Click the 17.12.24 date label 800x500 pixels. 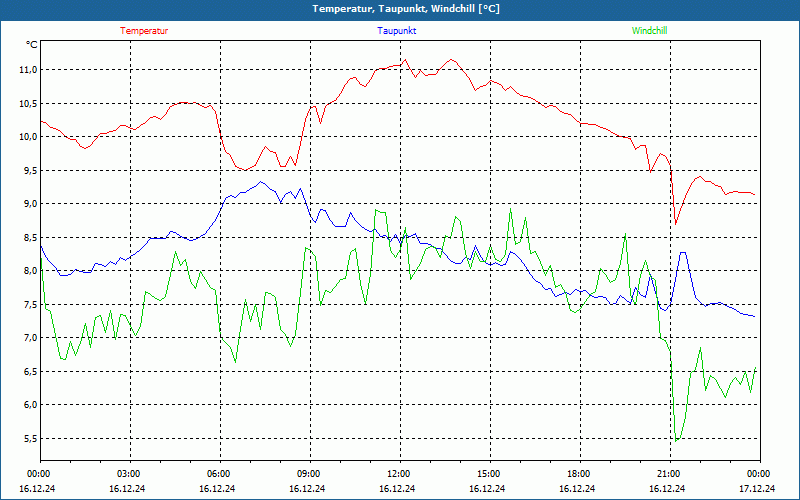click(757, 488)
